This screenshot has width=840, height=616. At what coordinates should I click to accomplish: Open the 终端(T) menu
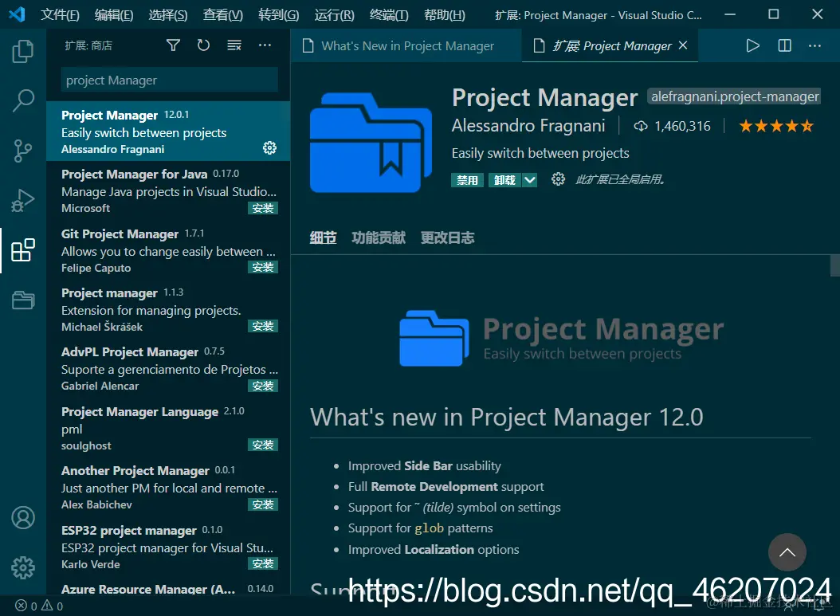click(389, 14)
